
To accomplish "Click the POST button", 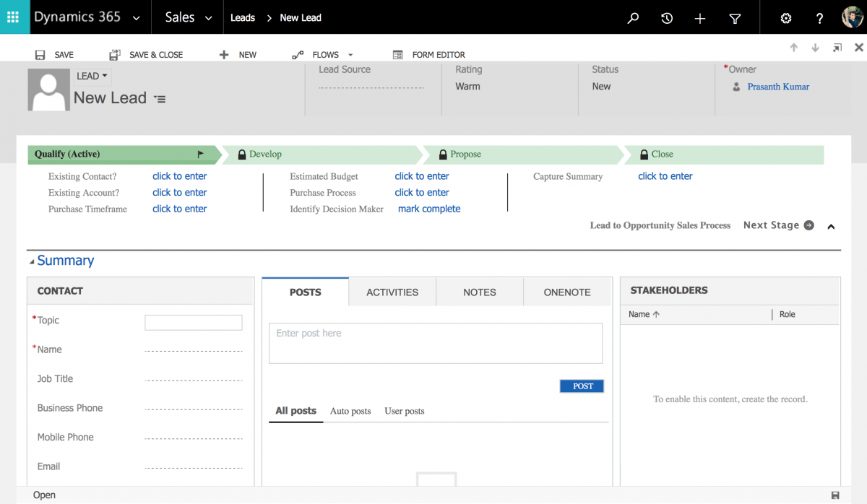I will [581, 386].
